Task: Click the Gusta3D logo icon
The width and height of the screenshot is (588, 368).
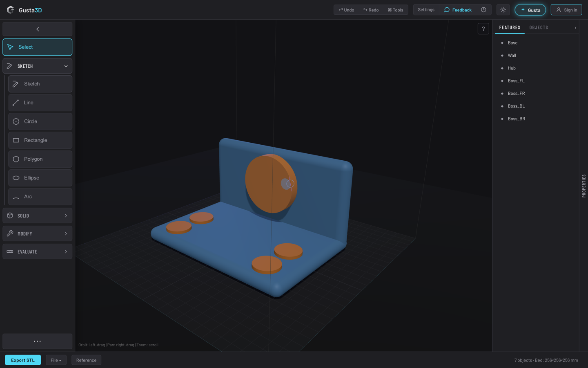Action: (11, 10)
